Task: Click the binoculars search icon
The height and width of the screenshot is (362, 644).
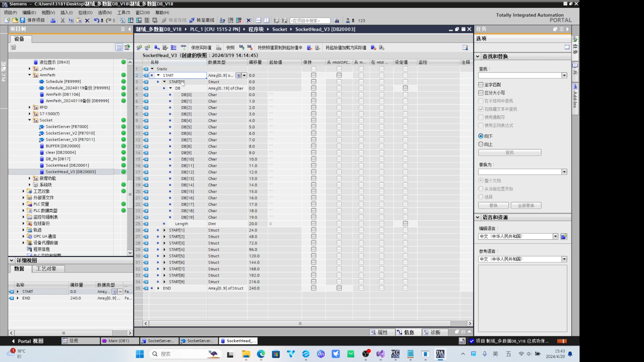Action: (x=336, y=20)
